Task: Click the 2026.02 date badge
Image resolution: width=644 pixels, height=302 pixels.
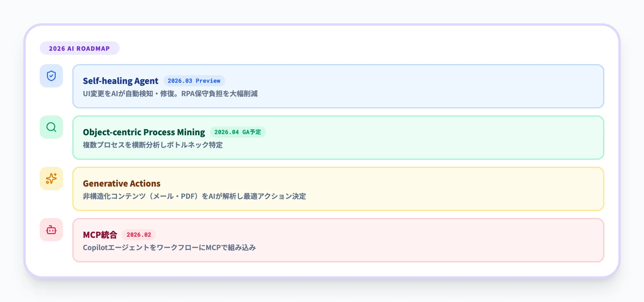Action: coord(139,235)
